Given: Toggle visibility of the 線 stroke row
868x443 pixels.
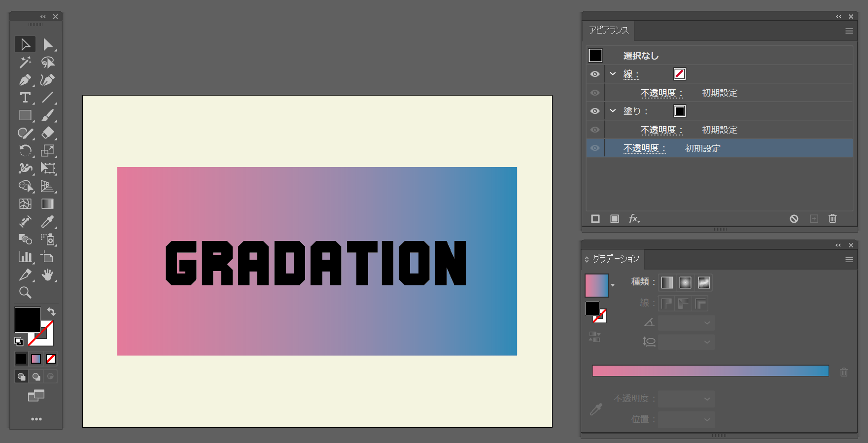Looking at the screenshot, I should click(x=595, y=74).
